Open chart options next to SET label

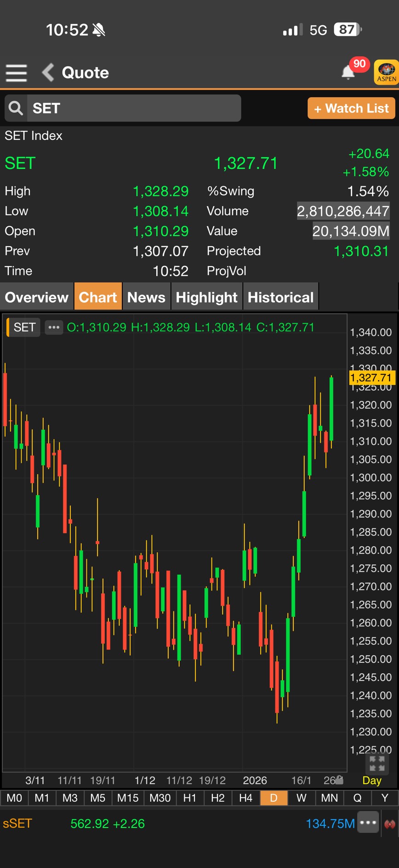tap(54, 327)
